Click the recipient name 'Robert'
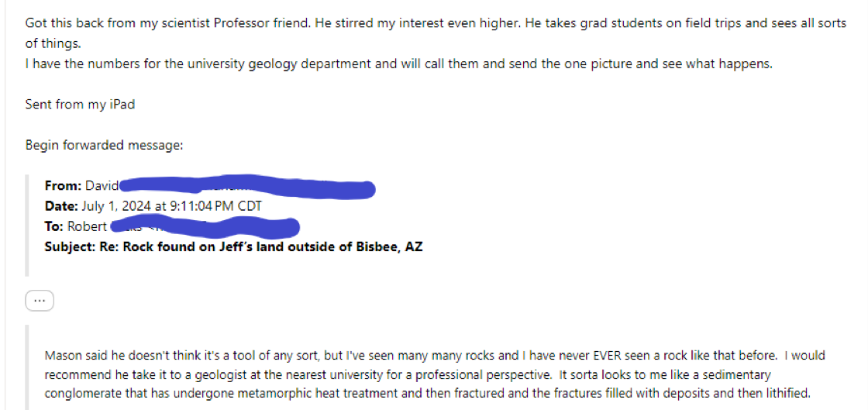The height and width of the screenshot is (410, 868). (x=88, y=226)
